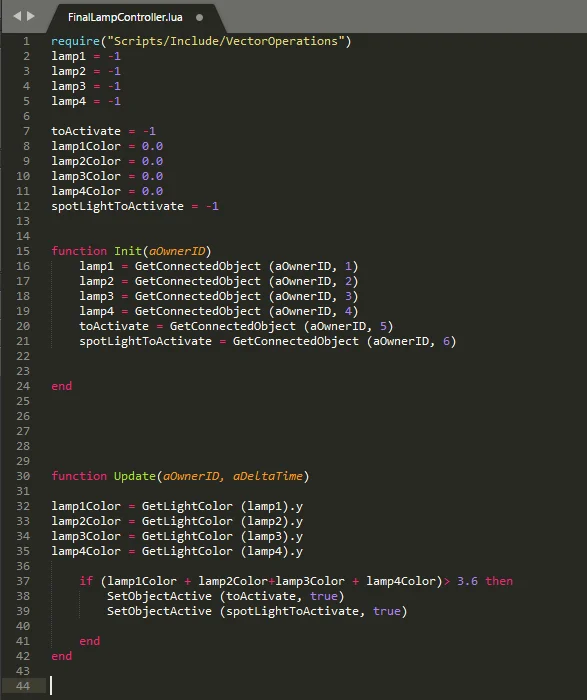The height and width of the screenshot is (700, 587).
Task: Click 'toActivate' on line 7
Action: (86, 131)
